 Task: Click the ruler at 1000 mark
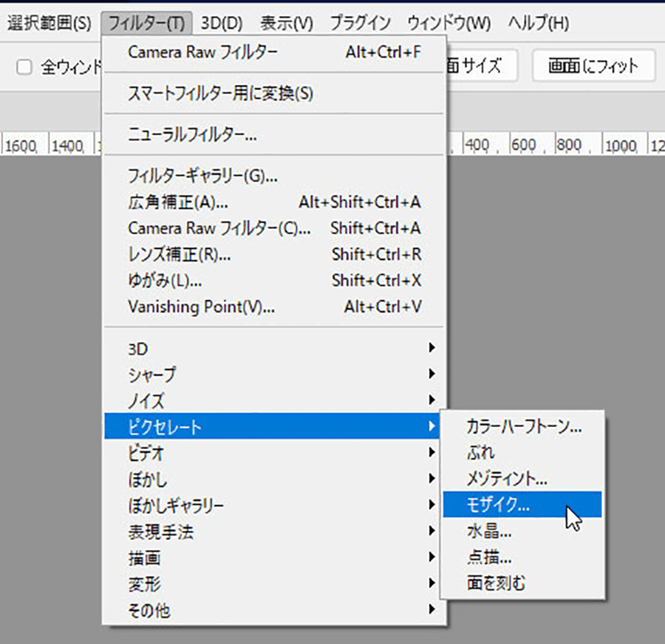coord(621,145)
